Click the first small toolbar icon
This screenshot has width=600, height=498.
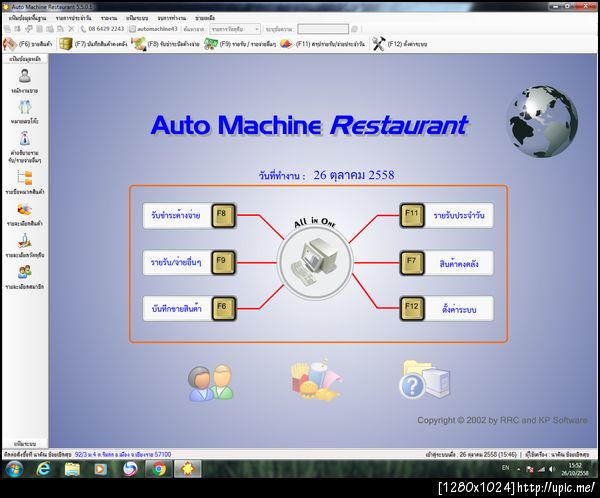(x=7, y=29)
